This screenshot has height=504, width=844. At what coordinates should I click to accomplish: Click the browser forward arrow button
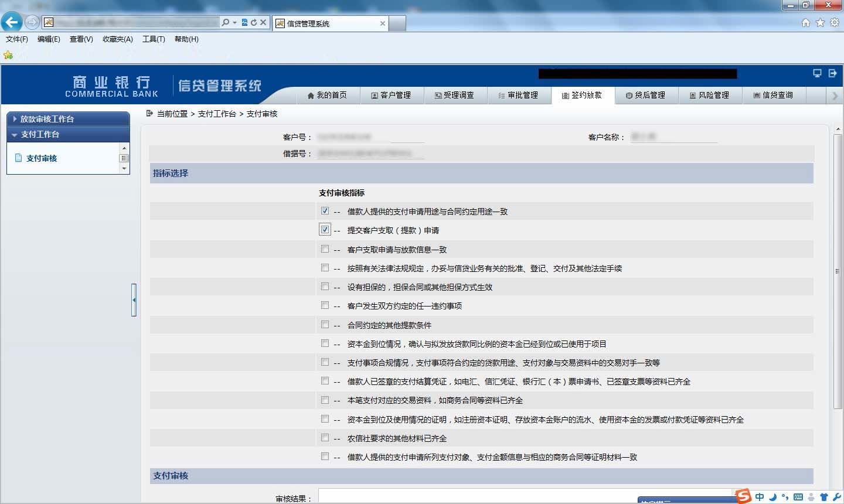pyautogui.click(x=32, y=22)
